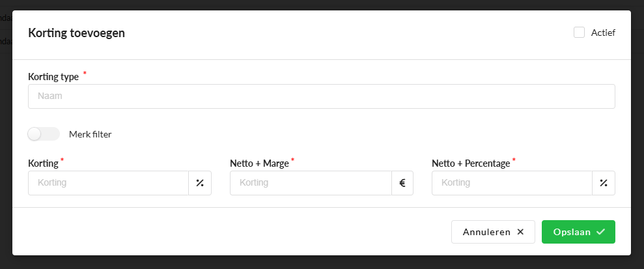This screenshot has height=269, width=644.
Task: Click the X icon in Annuleren
Action: tap(520, 232)
